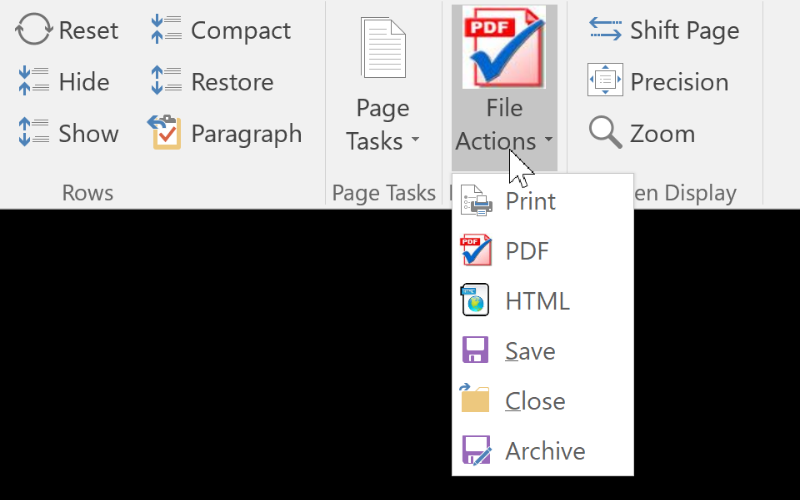Click the Reset rows icon

point(34,30)
